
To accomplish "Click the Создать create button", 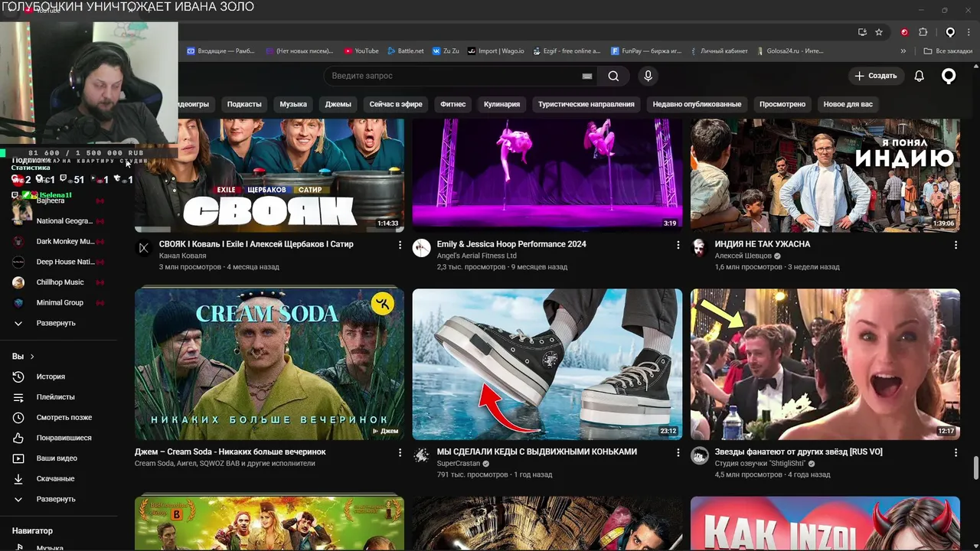I will click(877, 76).
